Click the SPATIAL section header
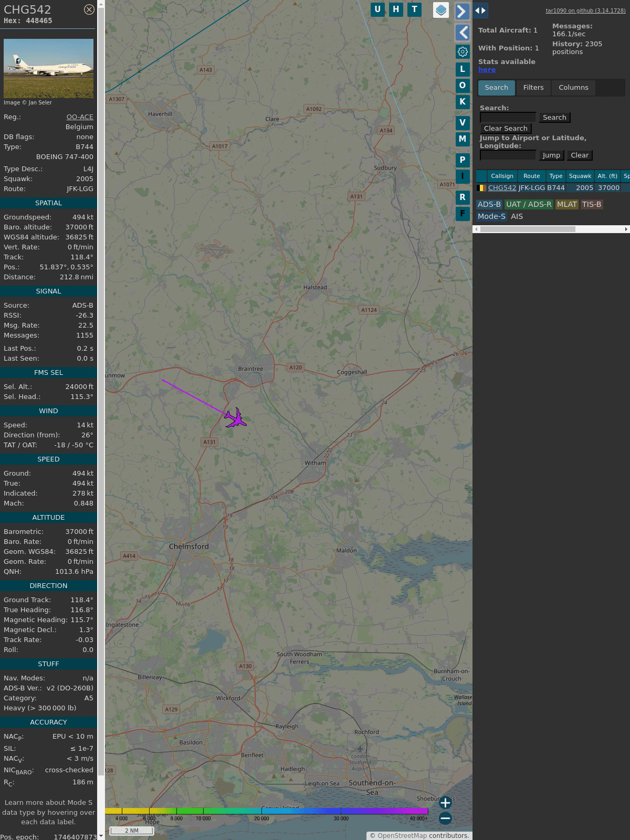This screenshot has height=840, width=630. 48,203
